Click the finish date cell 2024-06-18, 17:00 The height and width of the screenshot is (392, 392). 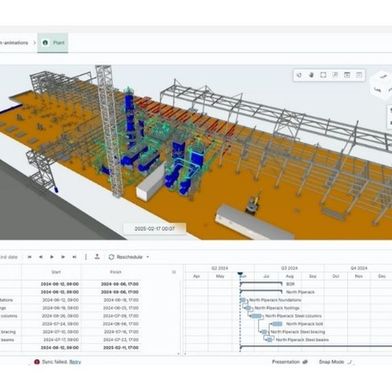pyautogui.click(x=121, y=300)
